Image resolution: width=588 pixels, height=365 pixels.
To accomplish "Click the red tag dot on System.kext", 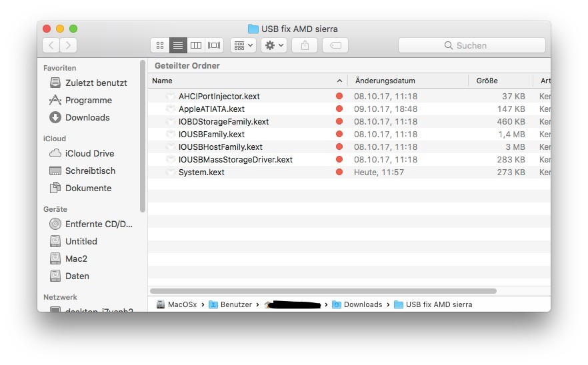I will pos(339,172).
